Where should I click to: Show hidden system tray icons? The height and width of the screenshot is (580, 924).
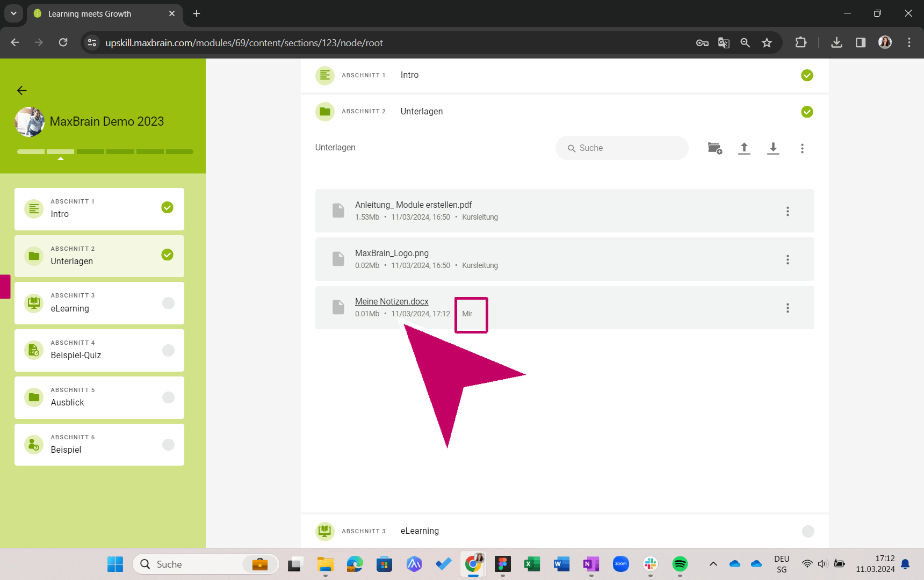click(713, 564)
